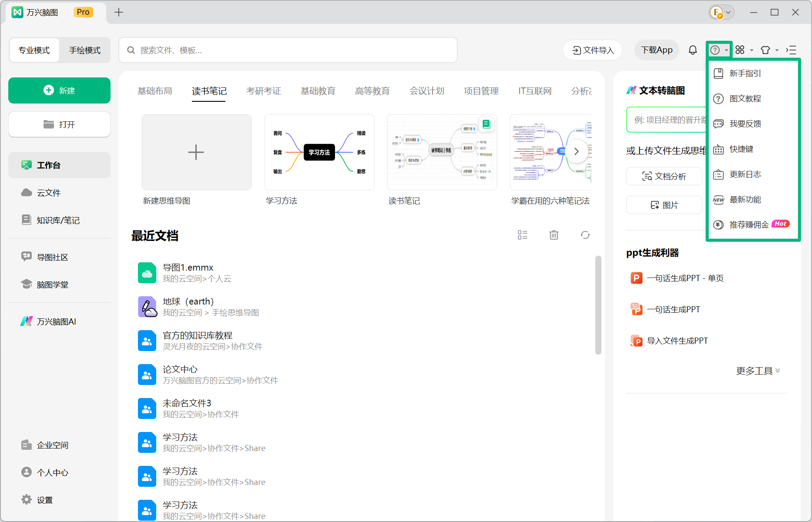812x522 pixels.
Task: Toggle recent documents list view icon
Action: pyautogui.click(x=523, y=235)
